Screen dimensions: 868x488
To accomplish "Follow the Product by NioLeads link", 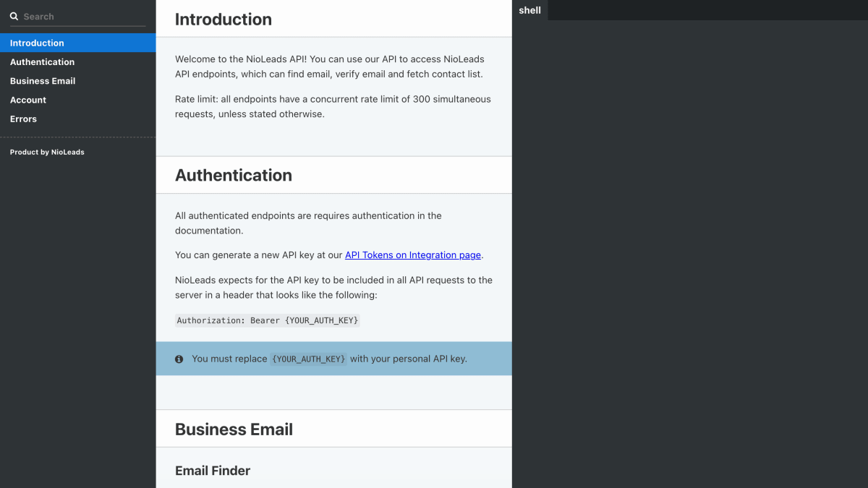I will click(x=47, y=152).
